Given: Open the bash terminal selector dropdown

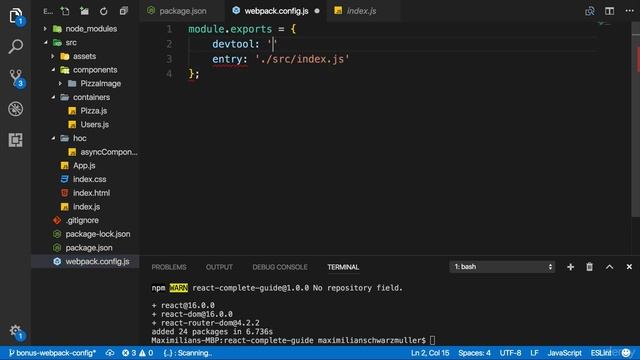Looking at the screenshot, I should tap(502, 267).
